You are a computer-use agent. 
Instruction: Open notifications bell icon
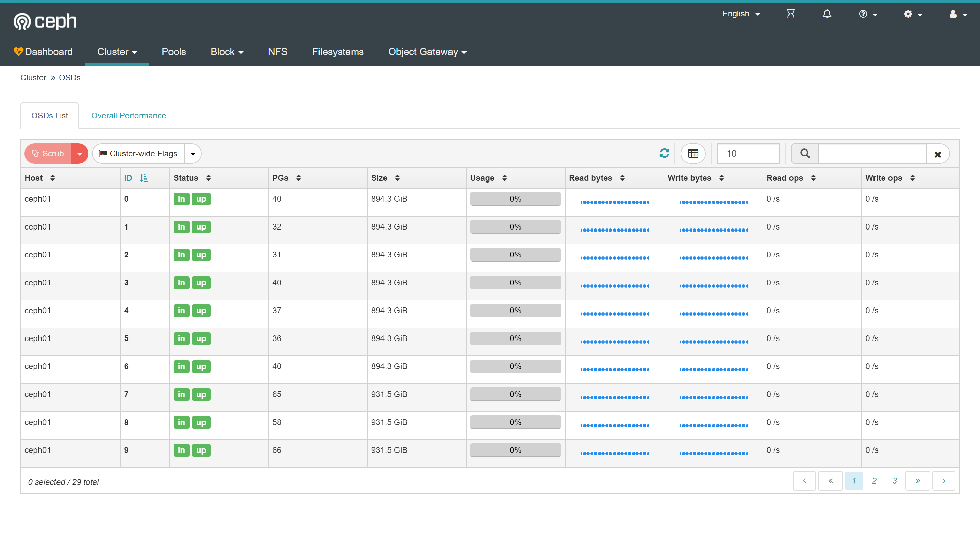(x=827, y=14)
